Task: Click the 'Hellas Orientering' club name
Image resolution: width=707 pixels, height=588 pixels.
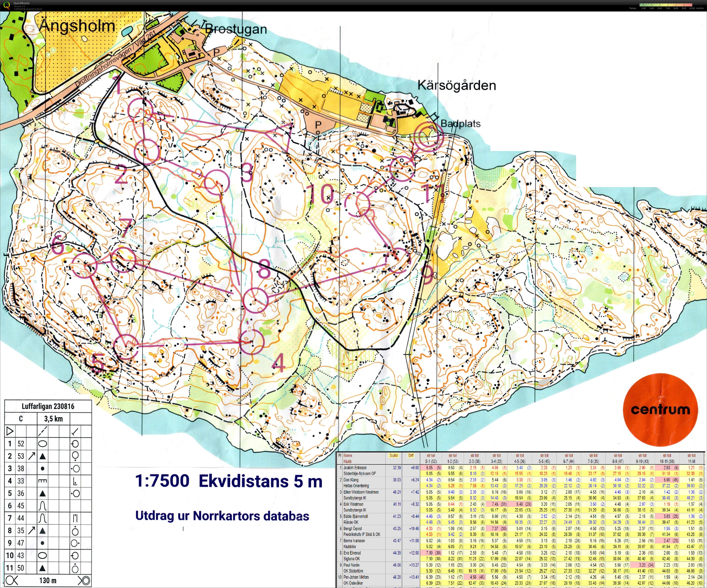Action: (356, 486)
